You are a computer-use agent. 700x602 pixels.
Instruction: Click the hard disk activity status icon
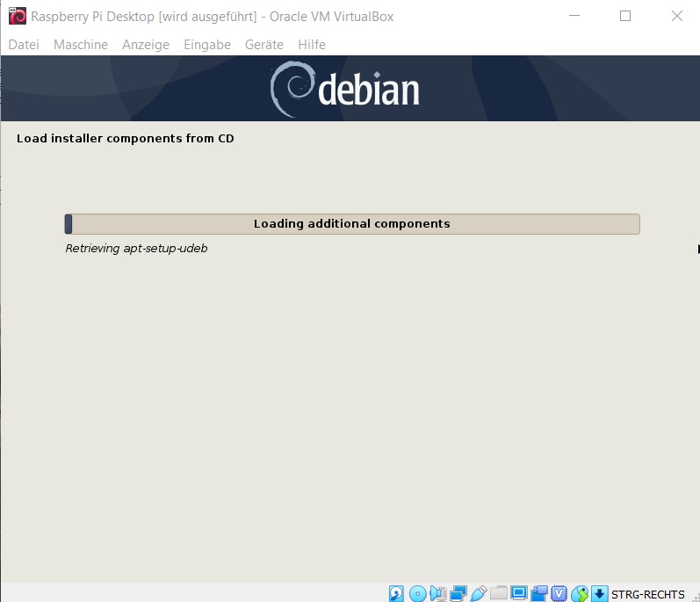(396, 593)
